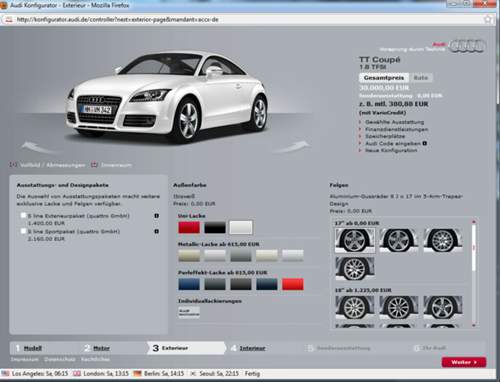Pick the black Uni-Lacke paint swatch
The height and width of the screenshot is (382, 500).
[x=215, y=228]
